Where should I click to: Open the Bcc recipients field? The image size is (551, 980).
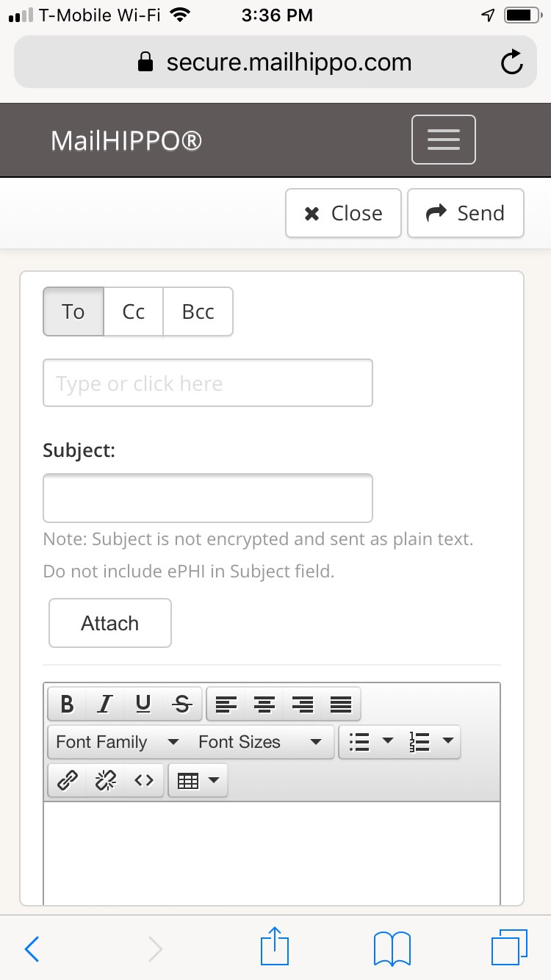click(197, 311)
